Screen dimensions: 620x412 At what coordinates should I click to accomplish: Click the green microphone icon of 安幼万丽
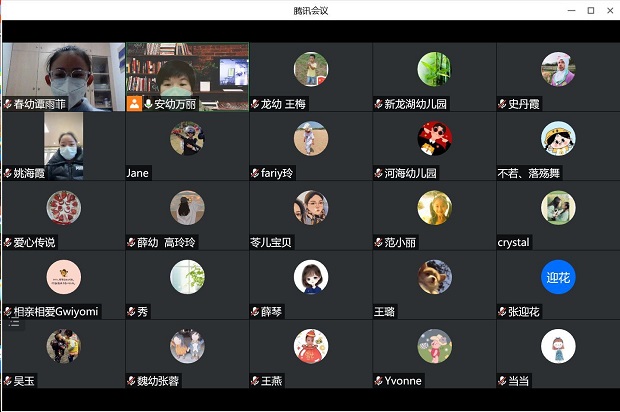point(149,104)
